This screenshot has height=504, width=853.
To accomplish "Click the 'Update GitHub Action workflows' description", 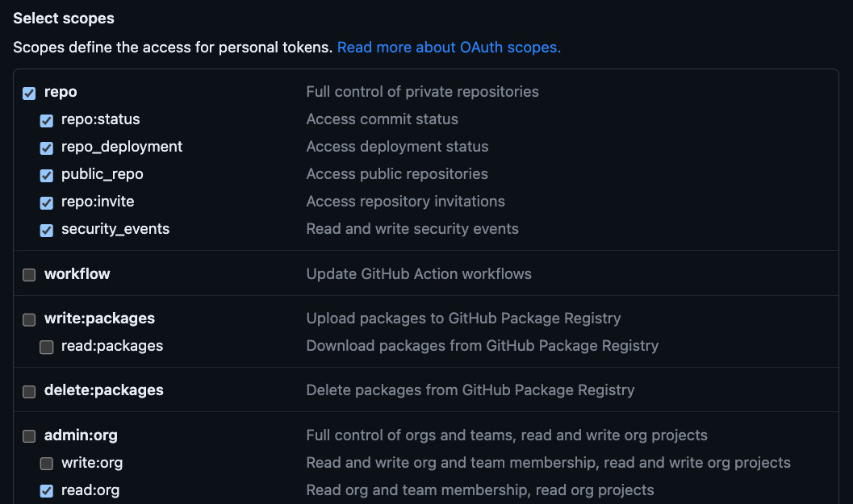I will click(x=419, y=274).
